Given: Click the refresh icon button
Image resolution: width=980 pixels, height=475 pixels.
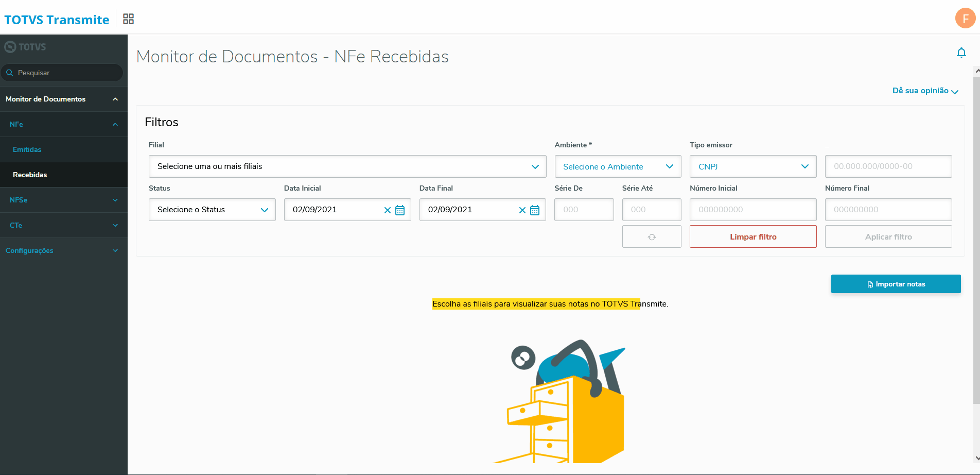Looking at the screenshot, I should [x=652, y=237].
